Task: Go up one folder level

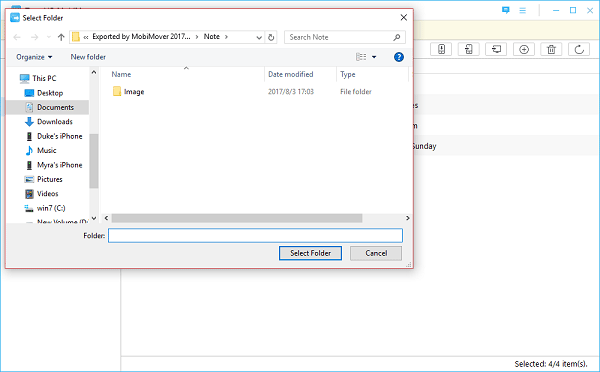Action: 61,37
